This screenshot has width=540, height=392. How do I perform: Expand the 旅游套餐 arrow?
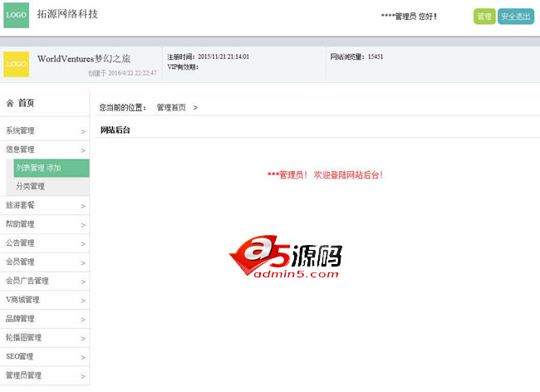tap(83, 206)
